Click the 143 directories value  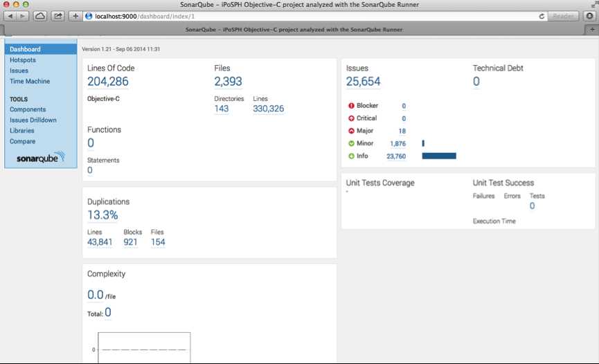pos(221,109)
